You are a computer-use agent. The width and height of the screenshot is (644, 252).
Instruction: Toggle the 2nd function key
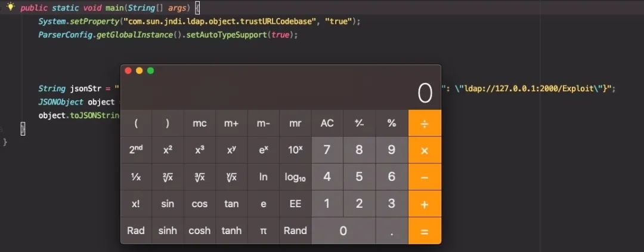click(136, 150)
